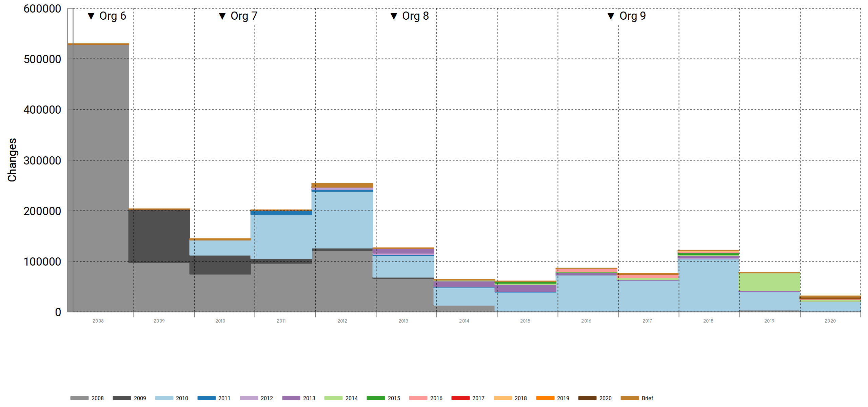Viewport: 868px width, 407px height.
Task: Click the 2020 x-axis tick label
Action: 830,321
